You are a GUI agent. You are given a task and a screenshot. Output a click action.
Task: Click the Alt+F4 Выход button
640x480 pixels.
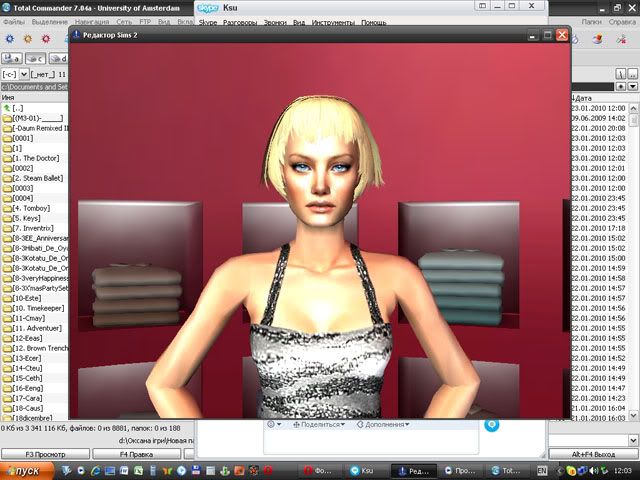point(593,454)
